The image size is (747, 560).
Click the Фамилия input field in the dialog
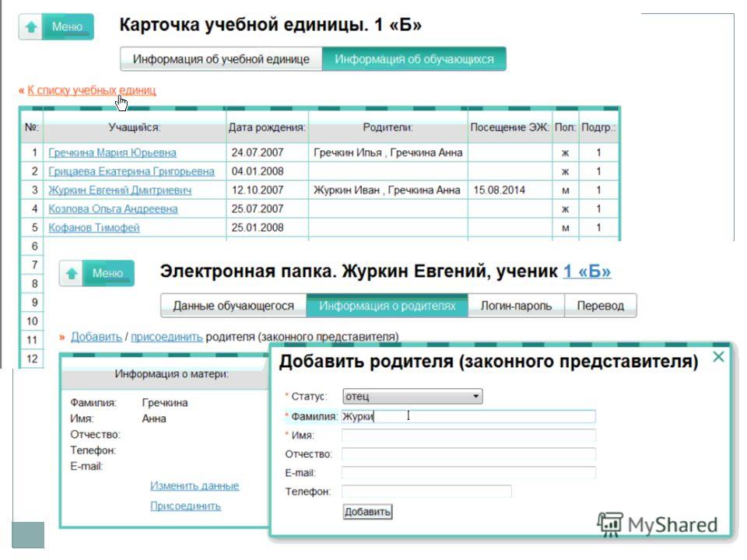coord(468,416)
